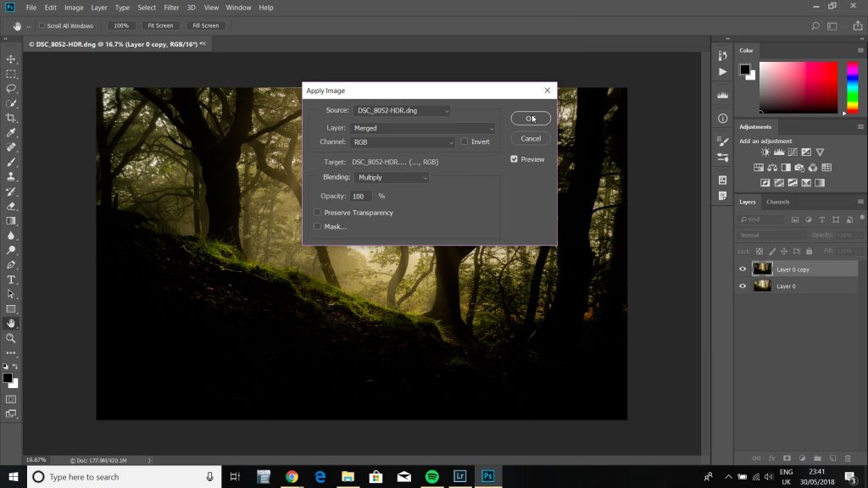Open the Blending dropdown set to Multiply

tap(392, 177)
